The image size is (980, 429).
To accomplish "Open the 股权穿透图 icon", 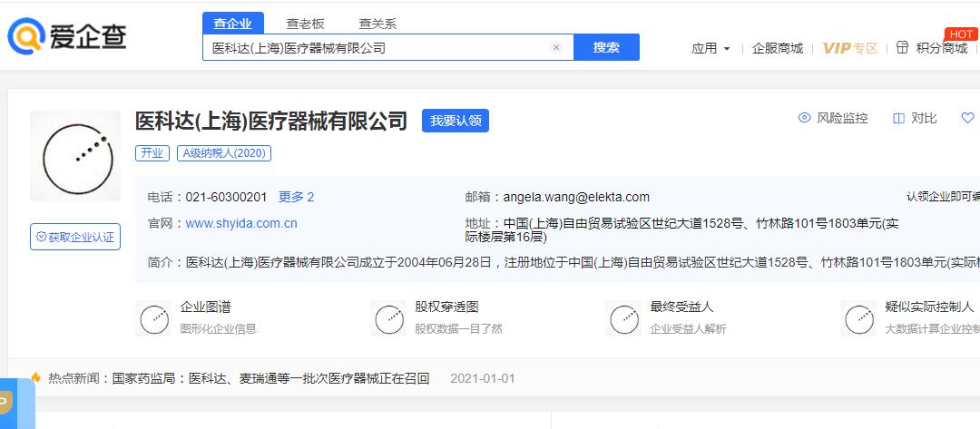I will coord(388,318).
